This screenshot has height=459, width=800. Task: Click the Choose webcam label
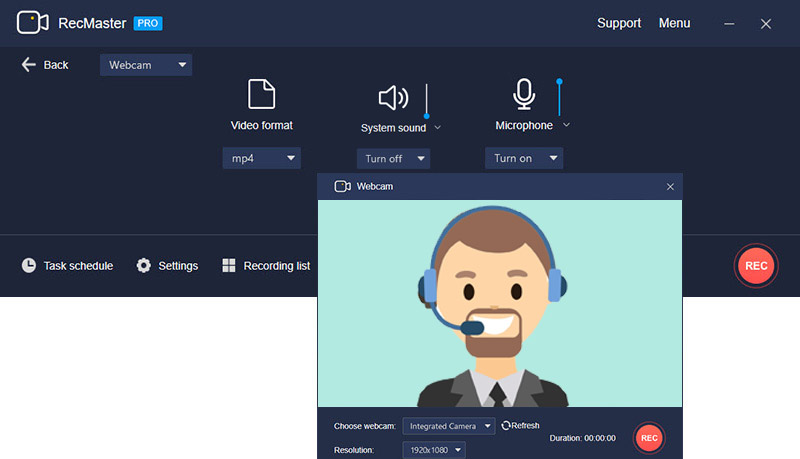pyautogui.click(x=365, y=426)
